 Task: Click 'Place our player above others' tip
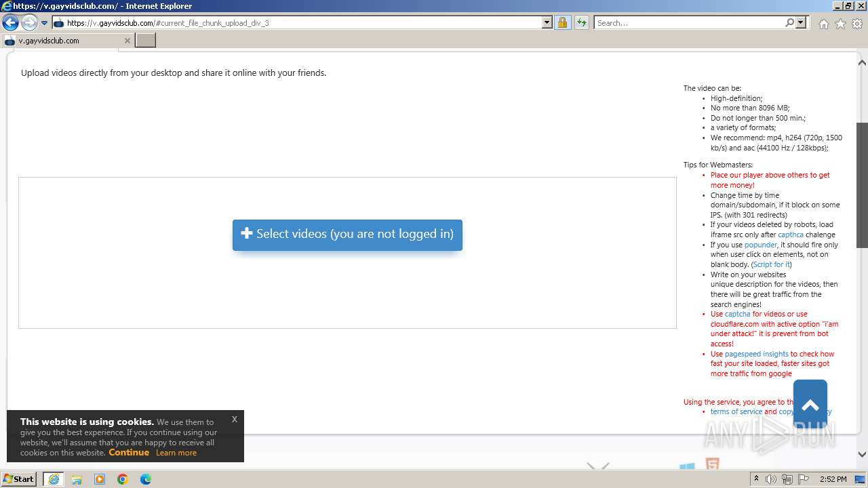click(770, 180)
